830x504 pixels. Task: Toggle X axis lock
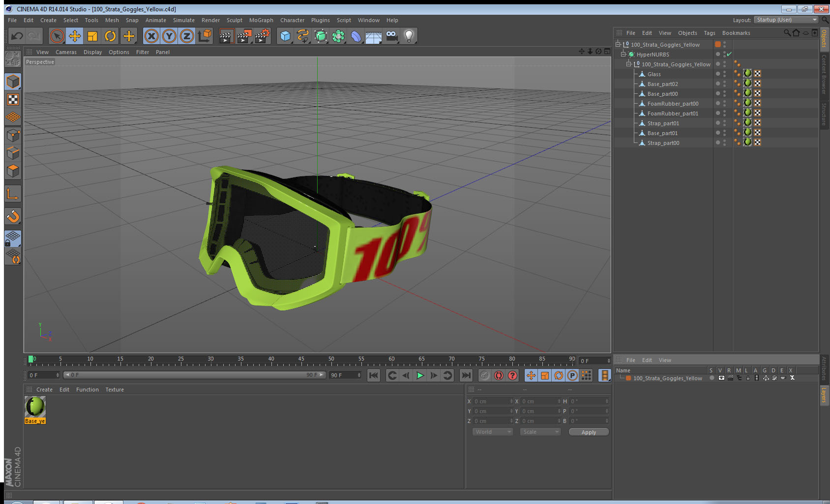(x=151, y=36)
